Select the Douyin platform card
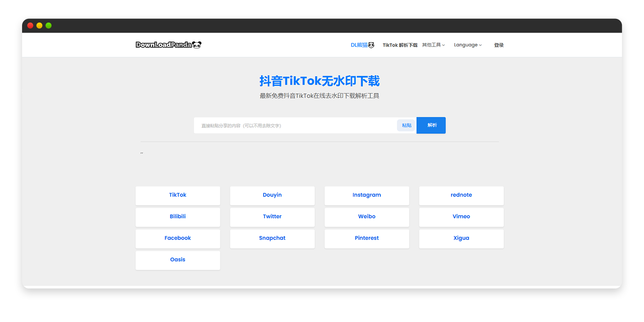The height and width of the screenshot is (322, 644). (x=272, y=195)
